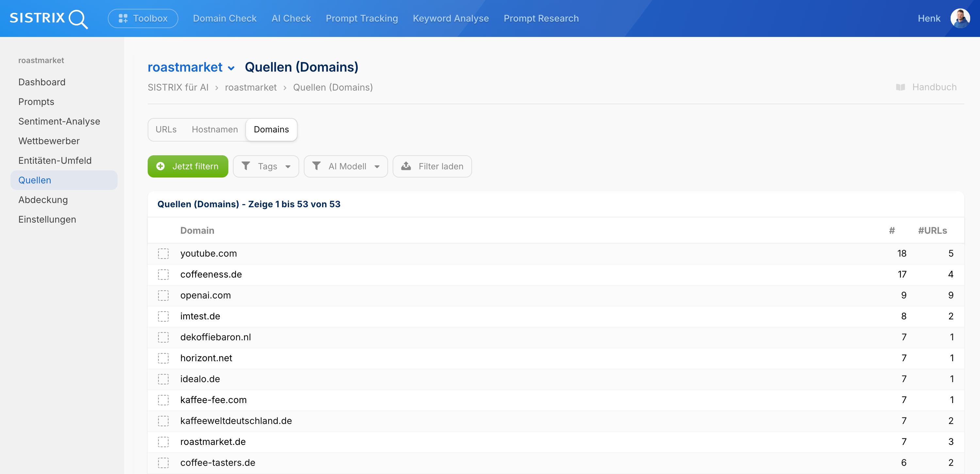
Task: Click the funnel icon beside Tags
Action: [246, 166]
